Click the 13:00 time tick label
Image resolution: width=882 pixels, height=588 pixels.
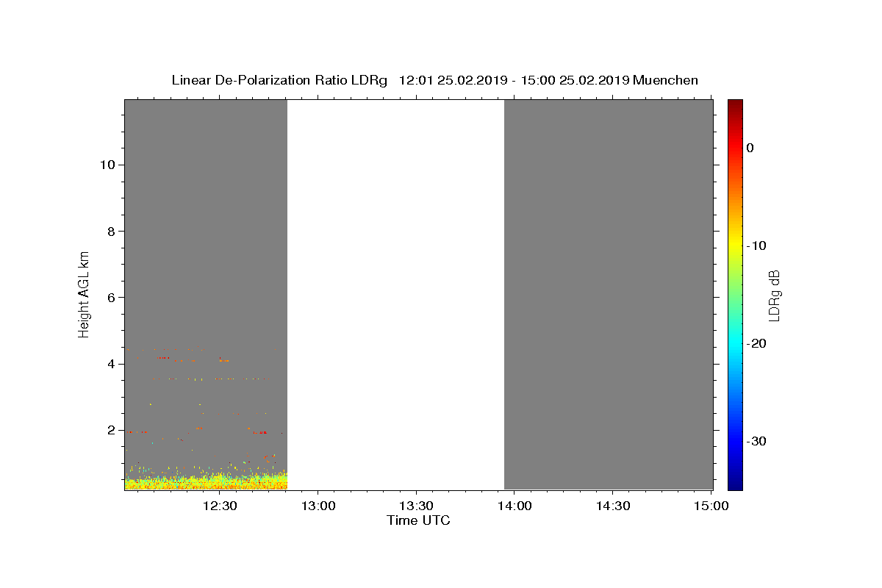318,506
